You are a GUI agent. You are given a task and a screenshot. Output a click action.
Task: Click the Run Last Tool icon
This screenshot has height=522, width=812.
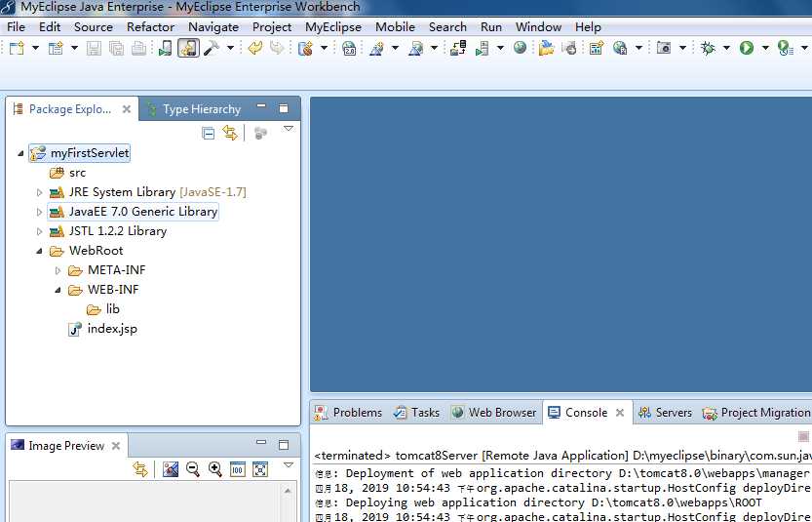786,48
